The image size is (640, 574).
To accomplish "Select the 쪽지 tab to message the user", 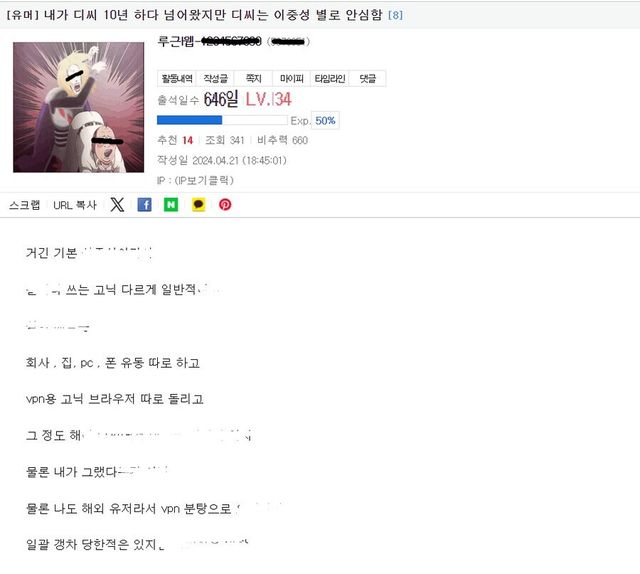I will pyautogui.click(x=253, y=78).
